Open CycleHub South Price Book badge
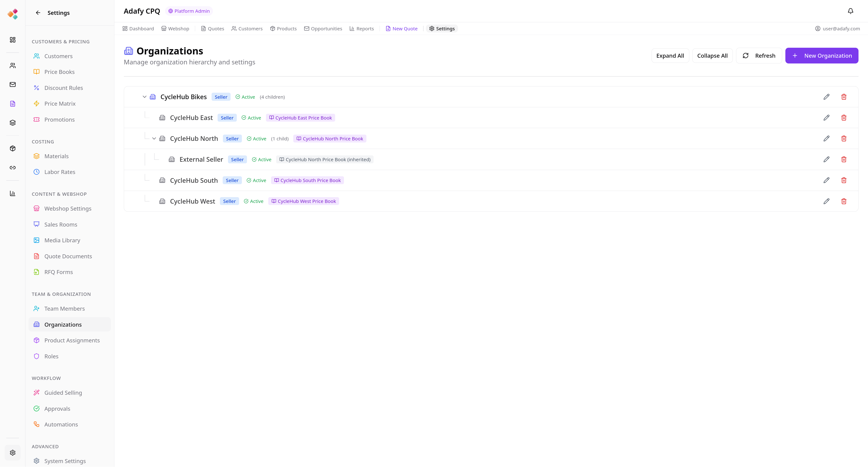 (307, 180)
